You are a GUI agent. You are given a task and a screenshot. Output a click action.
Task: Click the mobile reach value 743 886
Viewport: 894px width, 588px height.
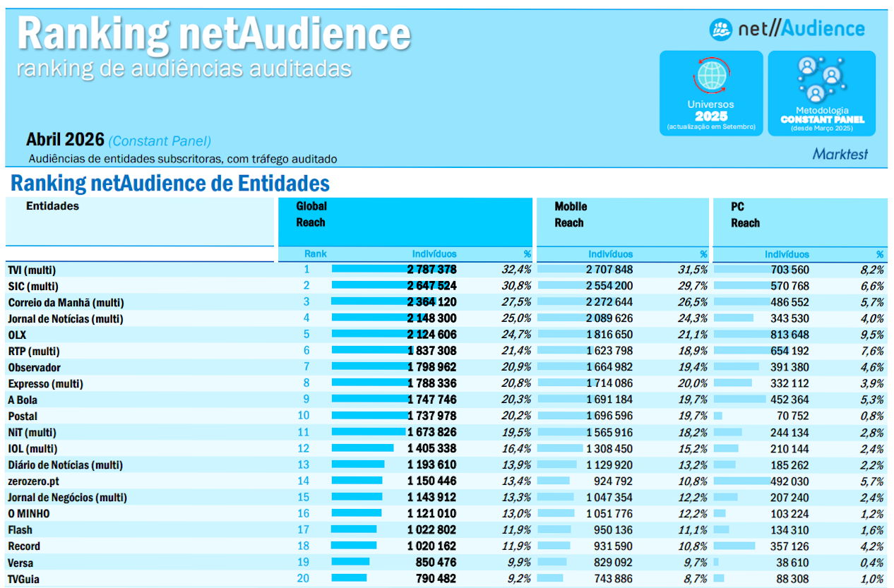613,579
